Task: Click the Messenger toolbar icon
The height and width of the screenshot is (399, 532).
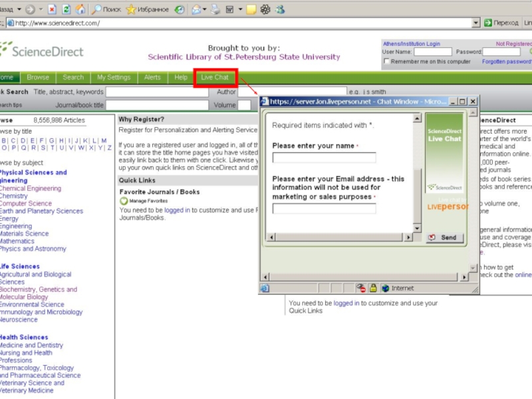Action: click(280, 9)
